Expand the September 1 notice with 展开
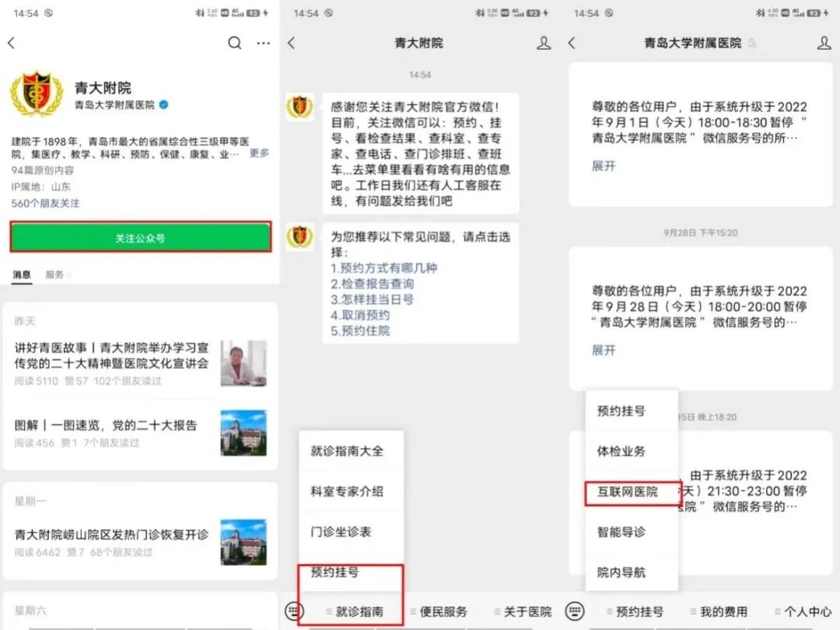 pyautogui.click(x=604, y=166)
